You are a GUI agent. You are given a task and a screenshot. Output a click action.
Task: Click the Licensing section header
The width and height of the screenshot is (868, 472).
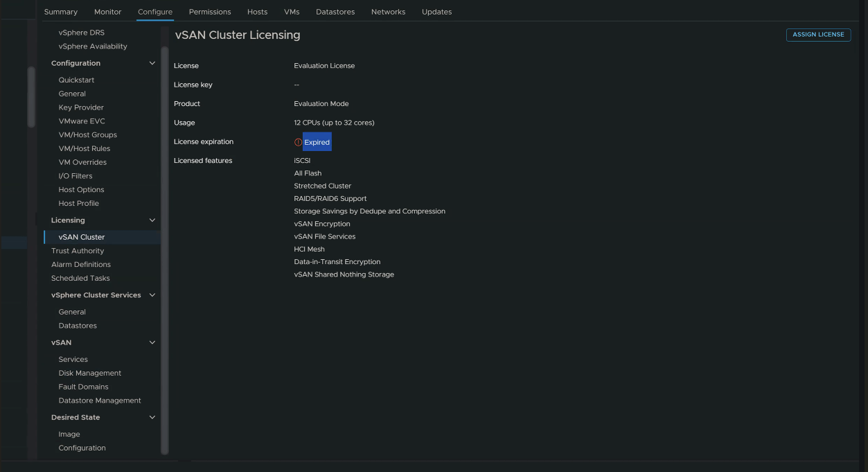point(68,220)
